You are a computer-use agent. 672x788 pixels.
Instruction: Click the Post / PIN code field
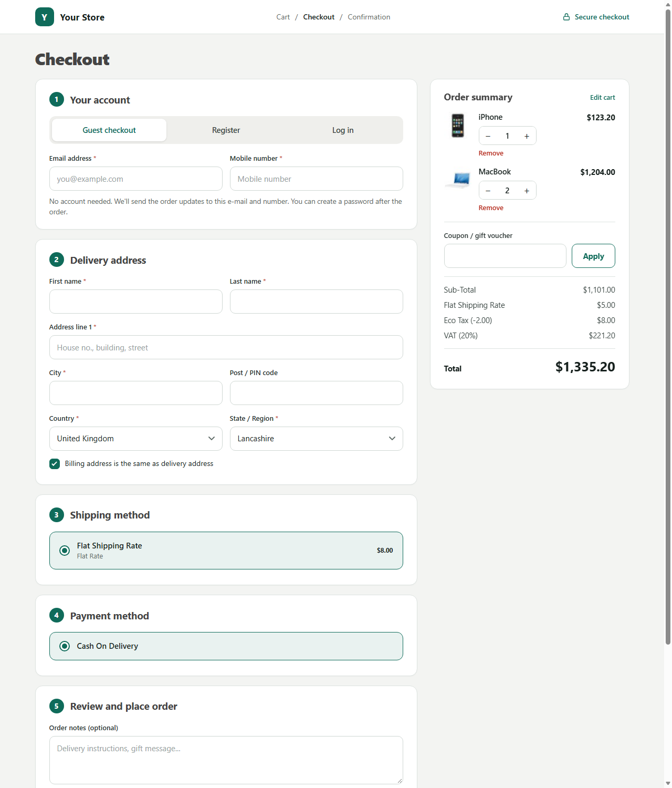coord(317,393)
